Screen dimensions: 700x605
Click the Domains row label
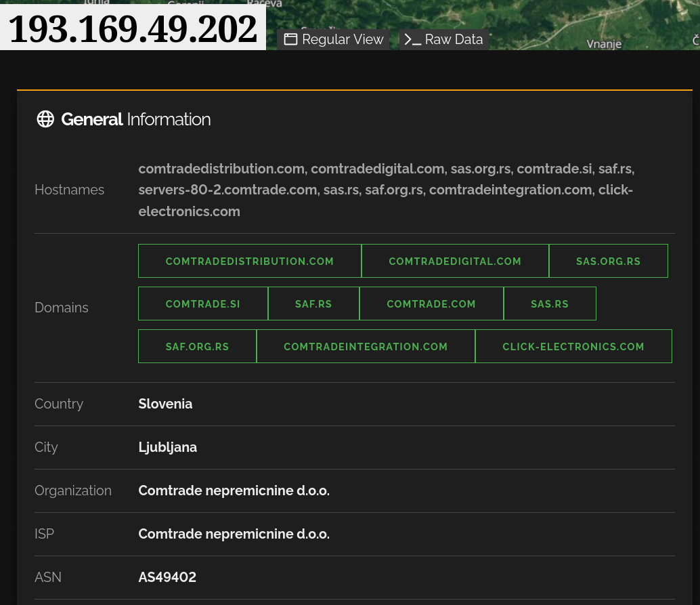tap(62, 308)
